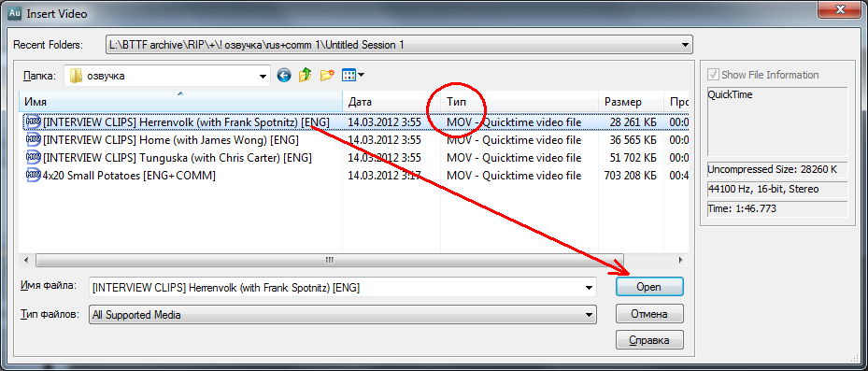Viewport: 868px width, 371px height.
Task: Click the horizontal scrollbar thumb
Action: (330, 259)
